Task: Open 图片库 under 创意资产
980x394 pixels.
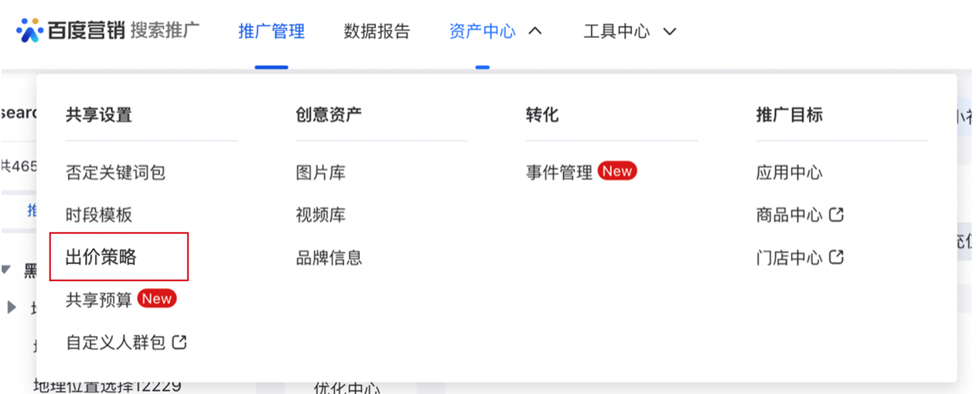Action: pos(320,173)
